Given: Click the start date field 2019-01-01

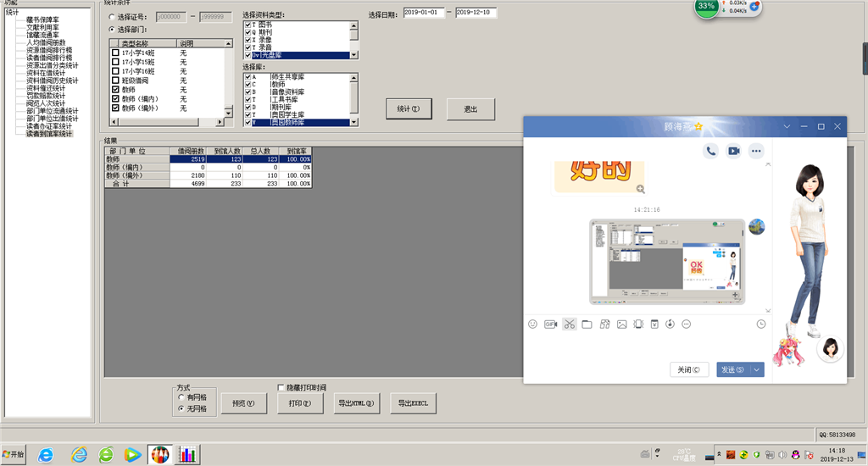Looking at the screenshot, I should [424, 13].
